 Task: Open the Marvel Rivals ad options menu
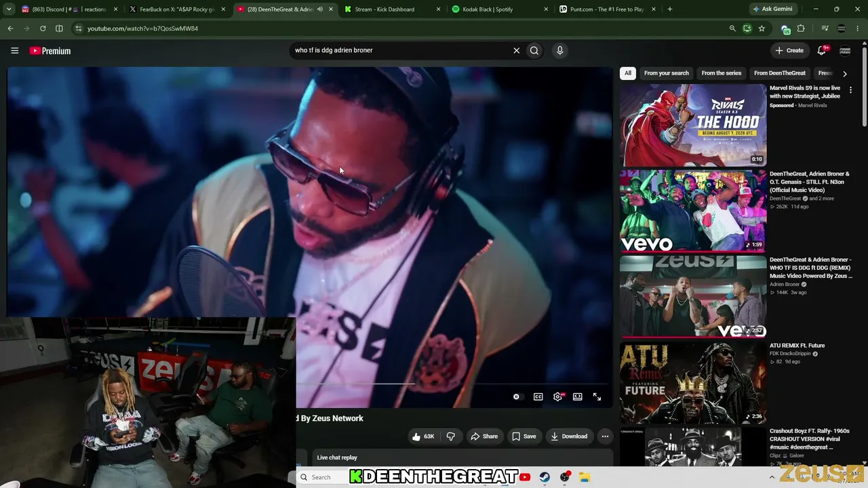[x=850, y=89]
